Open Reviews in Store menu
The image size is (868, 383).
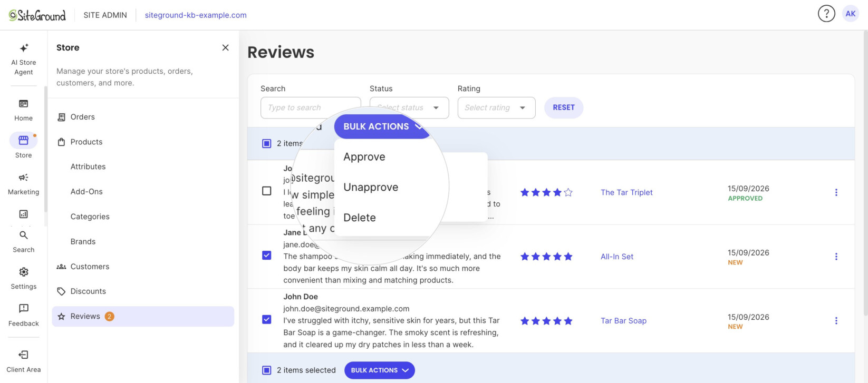tap(143, 316)
